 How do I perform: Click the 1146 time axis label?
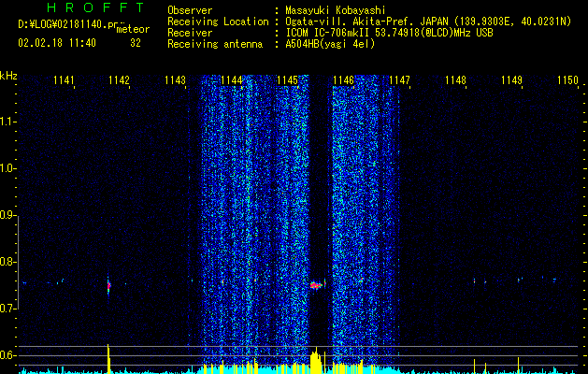point(343,80)
